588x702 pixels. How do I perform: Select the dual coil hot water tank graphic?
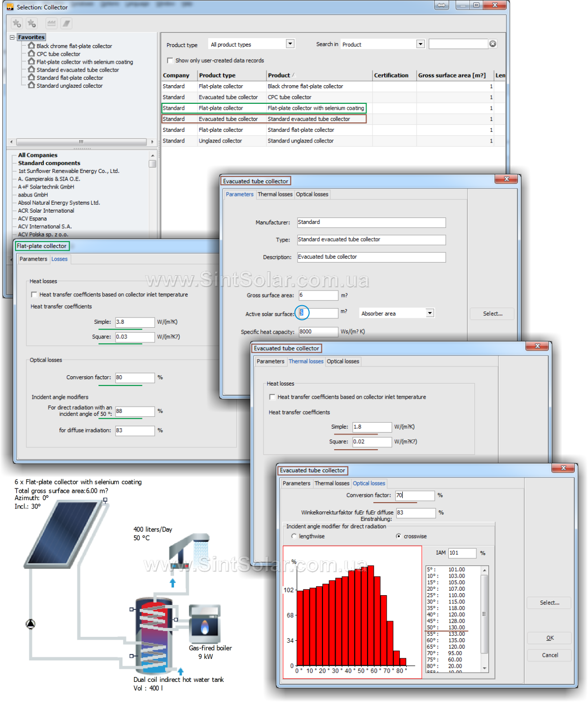[x=153, y=636]
